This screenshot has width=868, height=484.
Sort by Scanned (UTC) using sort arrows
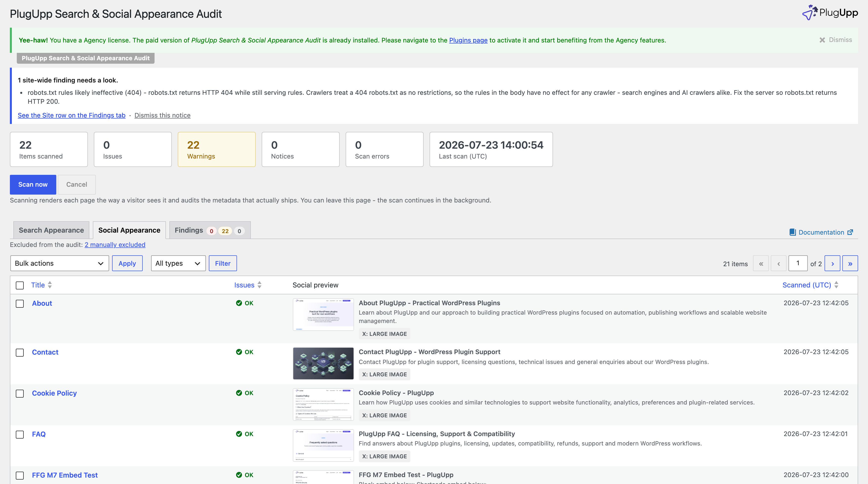pyautogui.click(x=836, y=285)
